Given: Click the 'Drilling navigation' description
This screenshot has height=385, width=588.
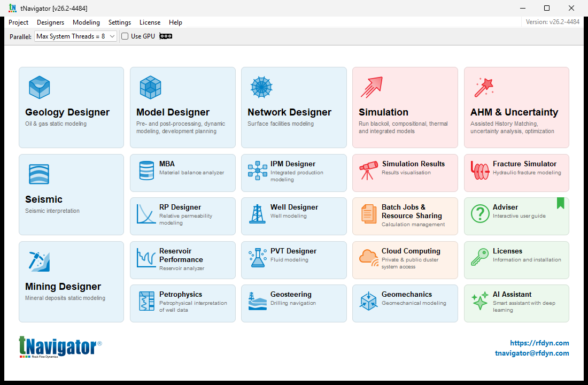Looking at the screenshot, I should click(293, 303).
